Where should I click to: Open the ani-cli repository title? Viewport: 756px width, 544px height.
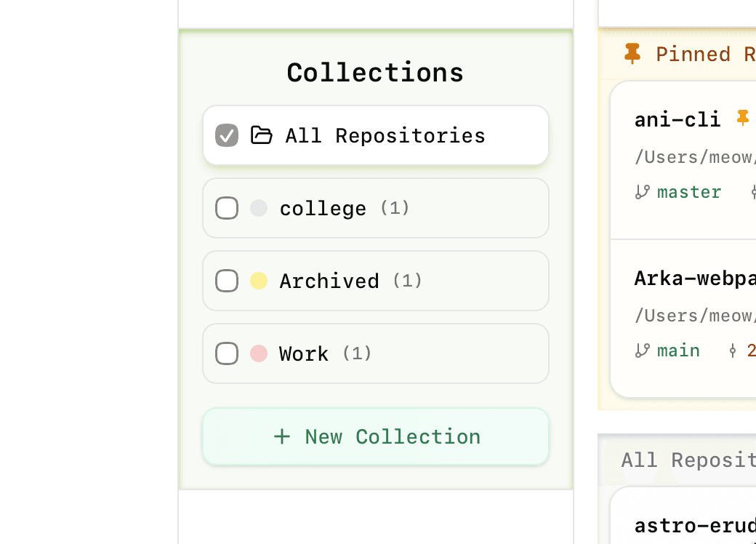[677, 119]
